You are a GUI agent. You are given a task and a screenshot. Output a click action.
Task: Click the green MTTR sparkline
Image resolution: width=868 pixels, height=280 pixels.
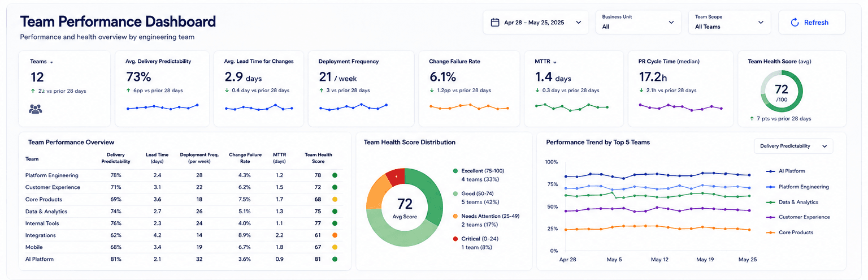pos(571,107)
